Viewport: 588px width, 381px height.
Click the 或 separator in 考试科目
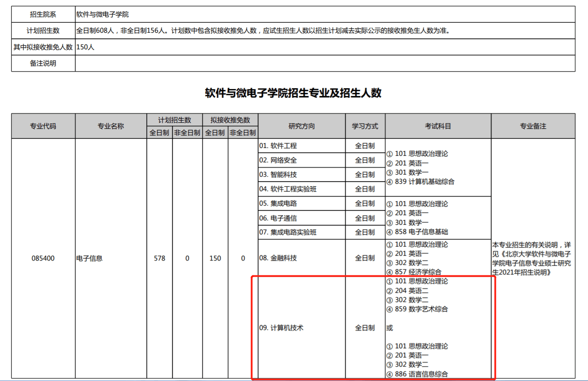point(390,328)
